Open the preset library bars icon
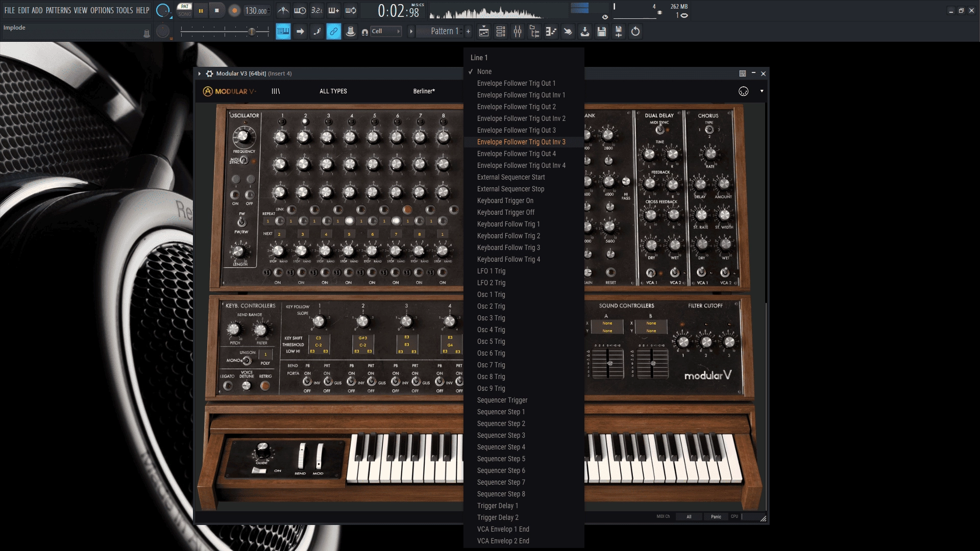 276,91
